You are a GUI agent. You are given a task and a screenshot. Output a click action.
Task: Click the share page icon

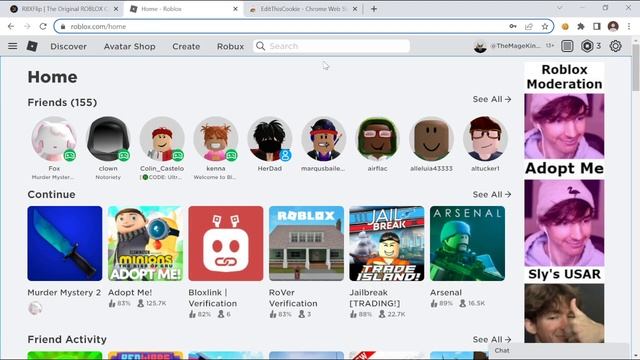(529, 27)
